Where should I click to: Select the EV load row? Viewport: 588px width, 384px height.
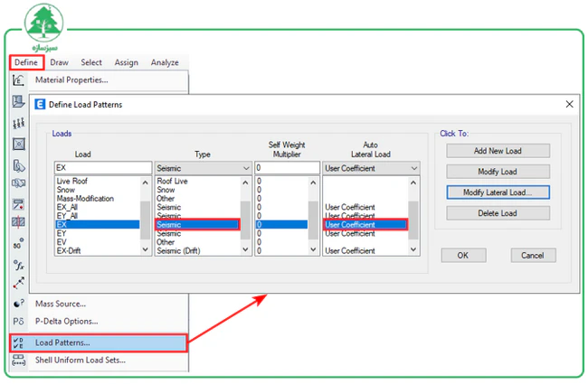(x=98, y=242)
